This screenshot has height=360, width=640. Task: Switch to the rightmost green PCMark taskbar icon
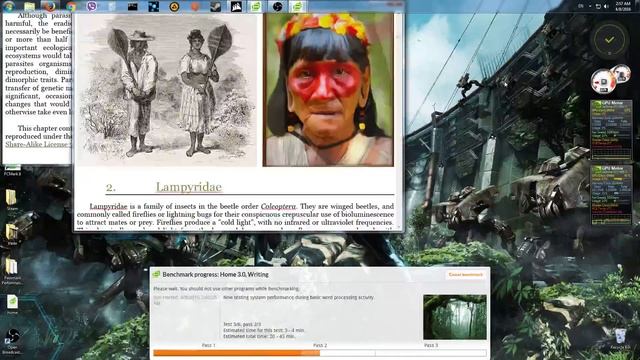298,7
